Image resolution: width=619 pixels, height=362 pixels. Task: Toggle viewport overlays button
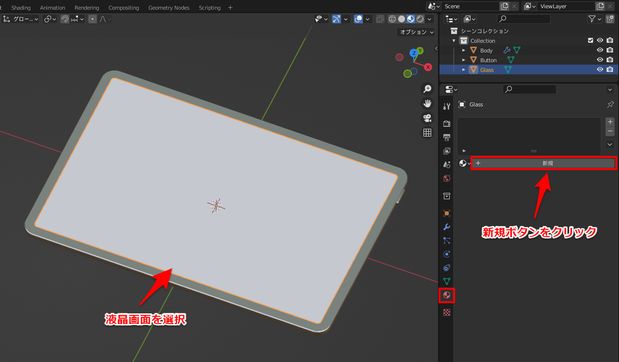coord(358,19)
